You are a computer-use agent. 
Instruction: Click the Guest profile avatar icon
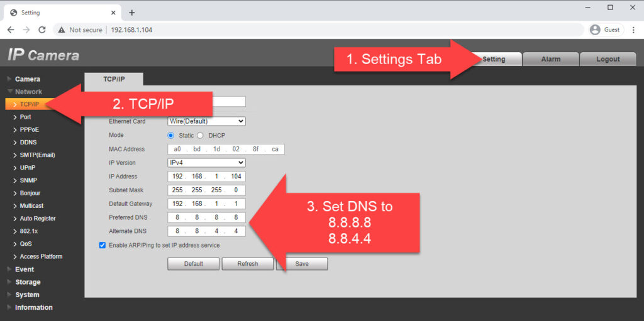click(595, 30)
